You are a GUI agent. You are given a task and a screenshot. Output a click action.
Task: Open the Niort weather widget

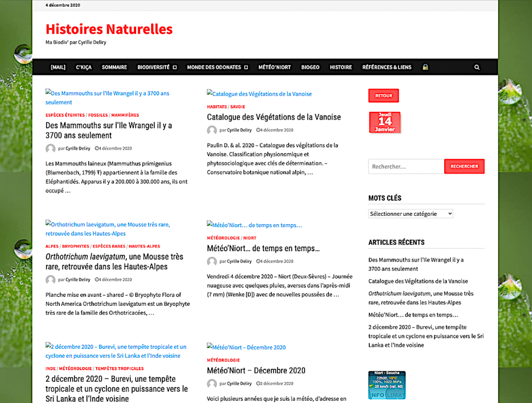pos(387,385)
